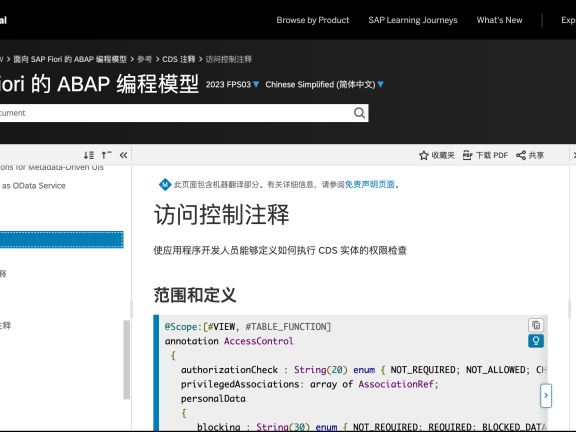This screenshot has width=576, height=432.
Task: Open the 免责声明页面 disclaimer link
Action: click(370, 184)
